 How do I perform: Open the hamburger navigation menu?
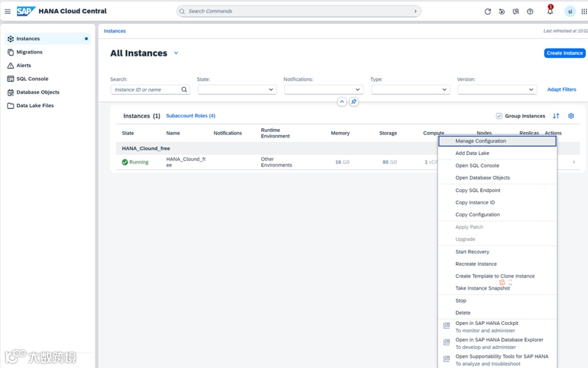point(8,11)
